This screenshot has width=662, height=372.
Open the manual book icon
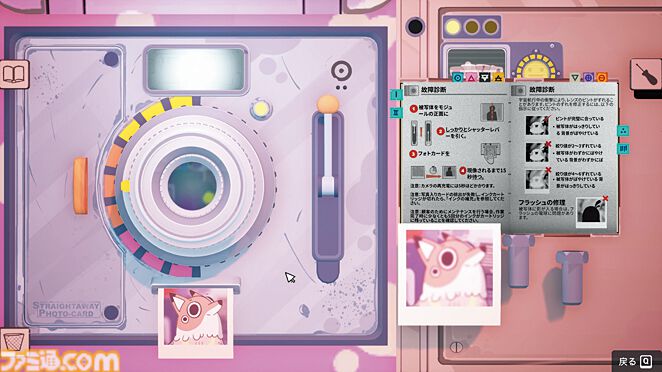coord(14,74)
